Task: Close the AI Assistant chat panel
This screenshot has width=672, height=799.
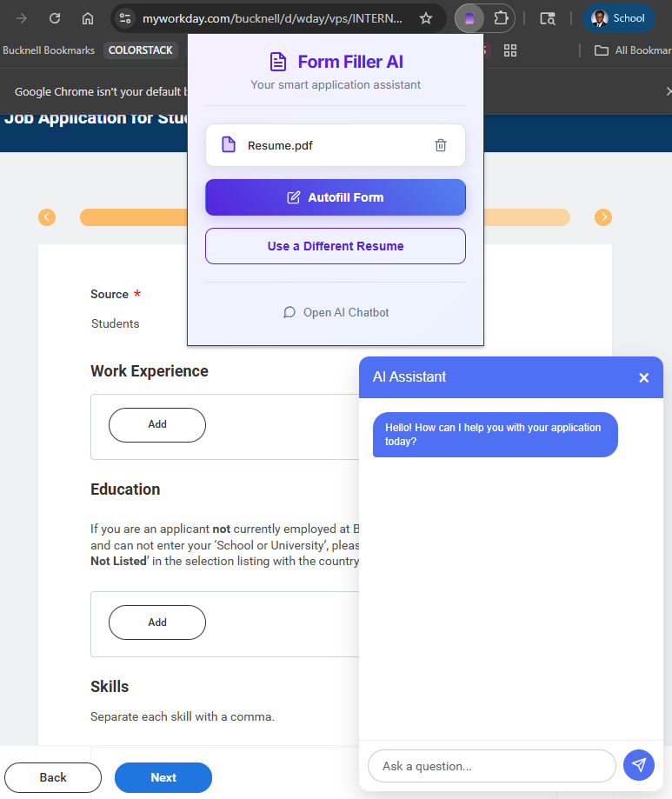Action: pos(644,377)
